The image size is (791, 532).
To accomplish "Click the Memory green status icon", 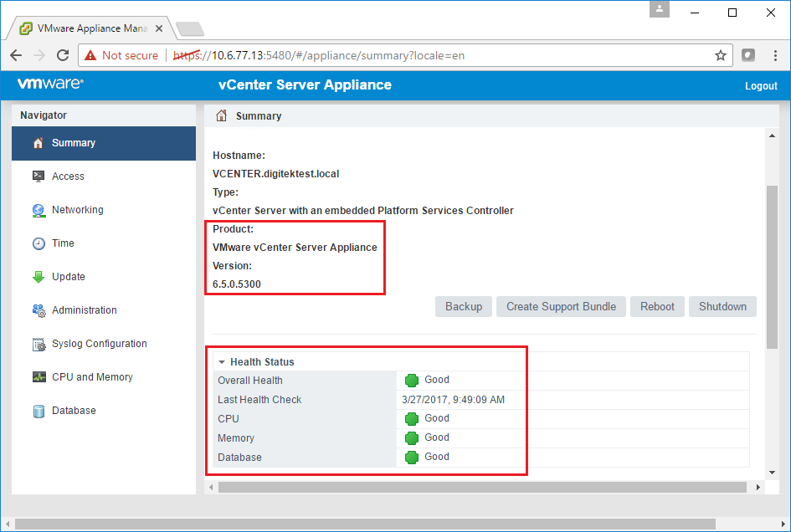I will click(x=412, y=437).
